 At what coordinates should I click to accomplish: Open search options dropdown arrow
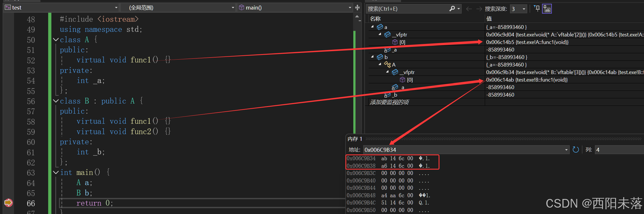point(459,9)
